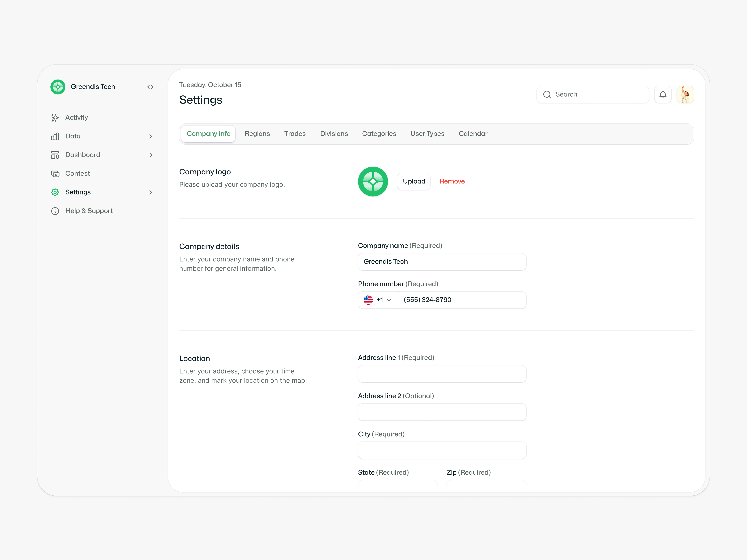This screenshot has height=560, width=747.
Task: Switch to the Regions tab
Action: [257, 134]
